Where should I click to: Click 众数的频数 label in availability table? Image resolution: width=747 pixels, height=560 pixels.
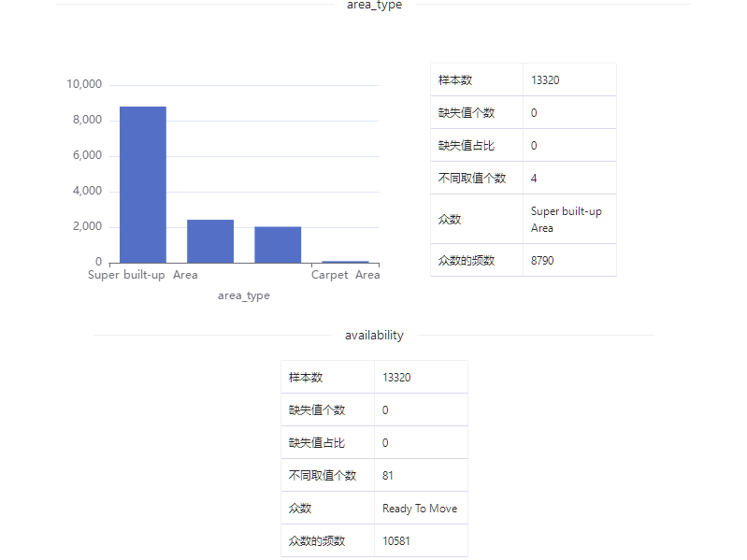tap(317, 541)
